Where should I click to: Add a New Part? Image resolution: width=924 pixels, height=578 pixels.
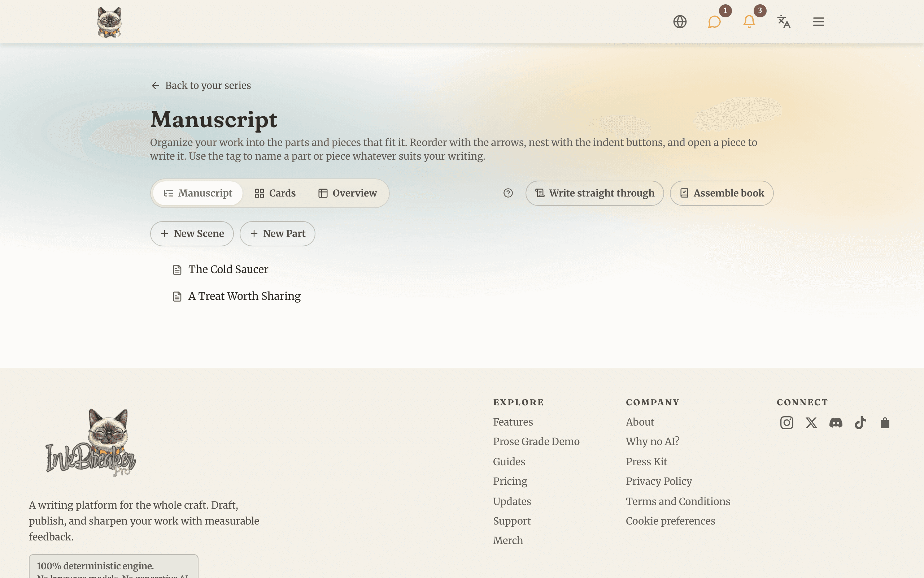278,234
